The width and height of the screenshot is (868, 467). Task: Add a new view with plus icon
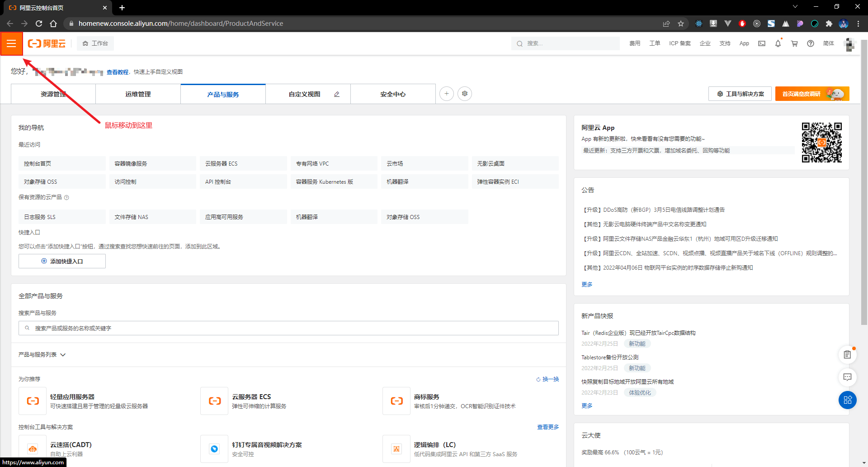click(x=447, y=94)
